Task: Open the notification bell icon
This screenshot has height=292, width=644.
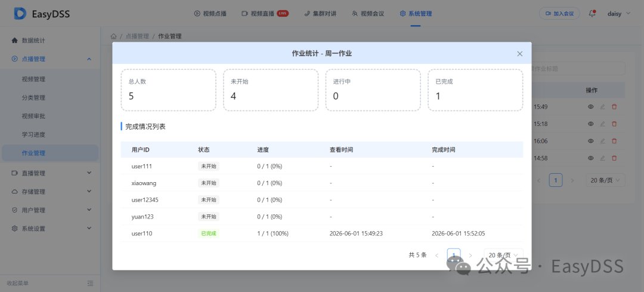Action: pyautogui.click(x=592, y=13)
